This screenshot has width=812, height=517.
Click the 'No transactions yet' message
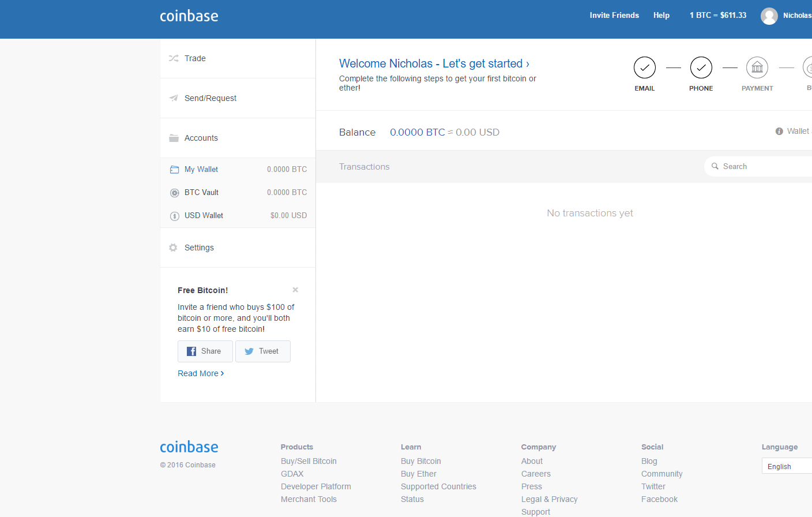[x=590, y=213]
